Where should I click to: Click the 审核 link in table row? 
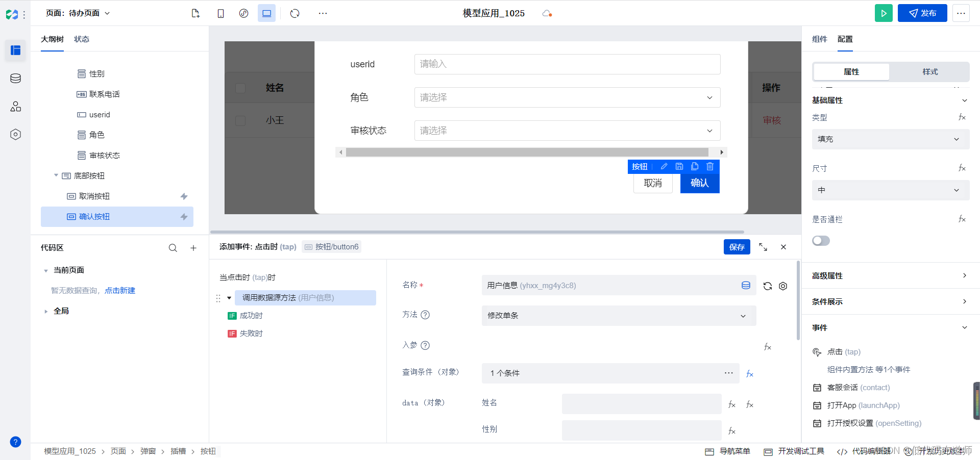pos(772,120)
